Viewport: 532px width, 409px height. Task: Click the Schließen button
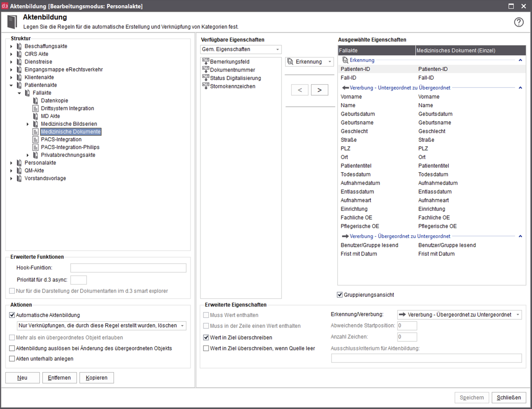point(509,397)
